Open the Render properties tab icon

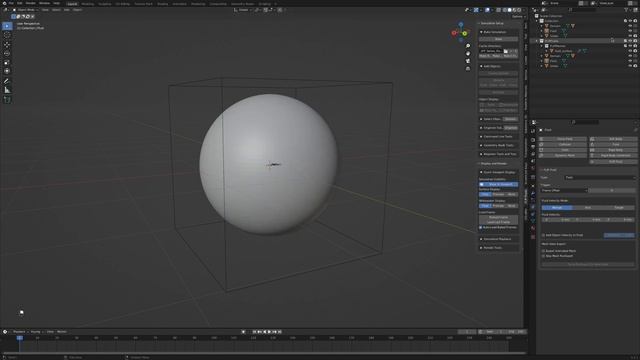533,140
